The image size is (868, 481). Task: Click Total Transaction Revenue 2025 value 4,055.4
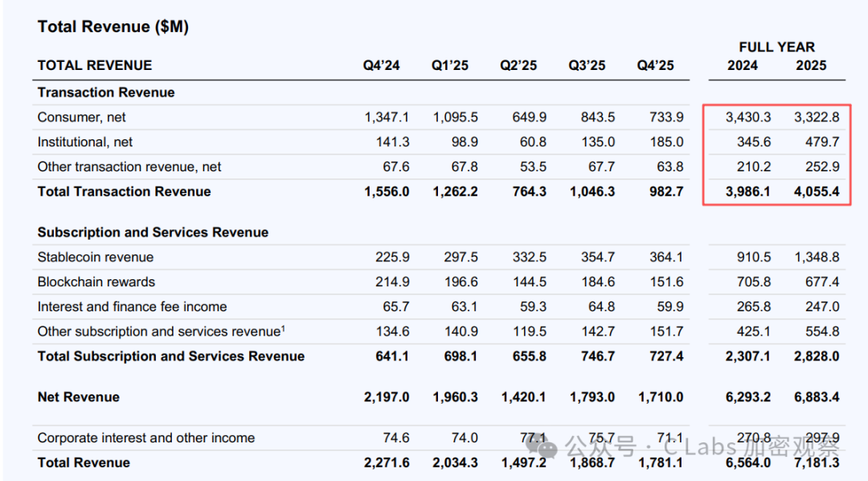click(817, 191)
